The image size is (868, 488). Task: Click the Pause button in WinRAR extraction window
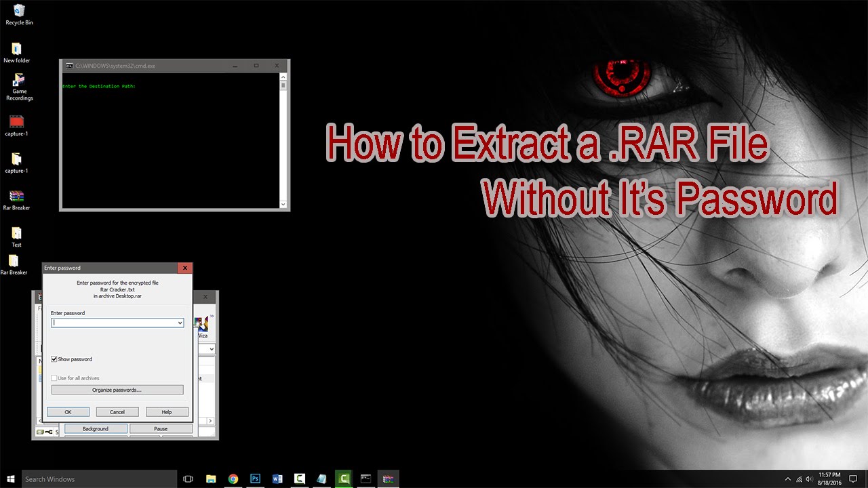[161, 428]
